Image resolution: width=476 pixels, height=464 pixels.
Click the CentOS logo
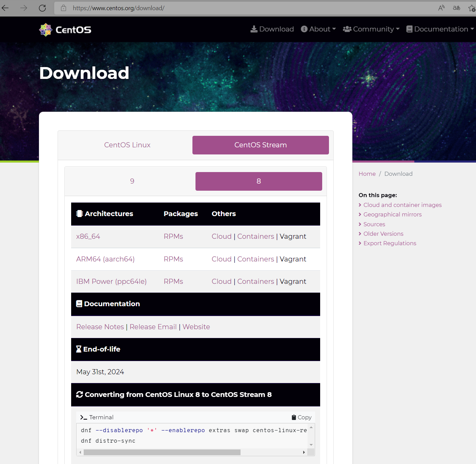click(x=65, y=30)
